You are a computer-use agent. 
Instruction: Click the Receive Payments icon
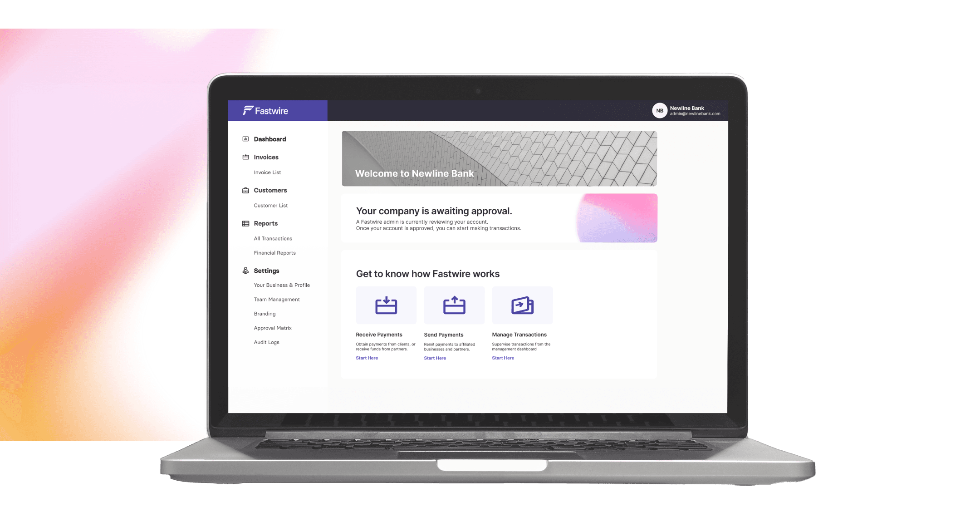[386, 306]
